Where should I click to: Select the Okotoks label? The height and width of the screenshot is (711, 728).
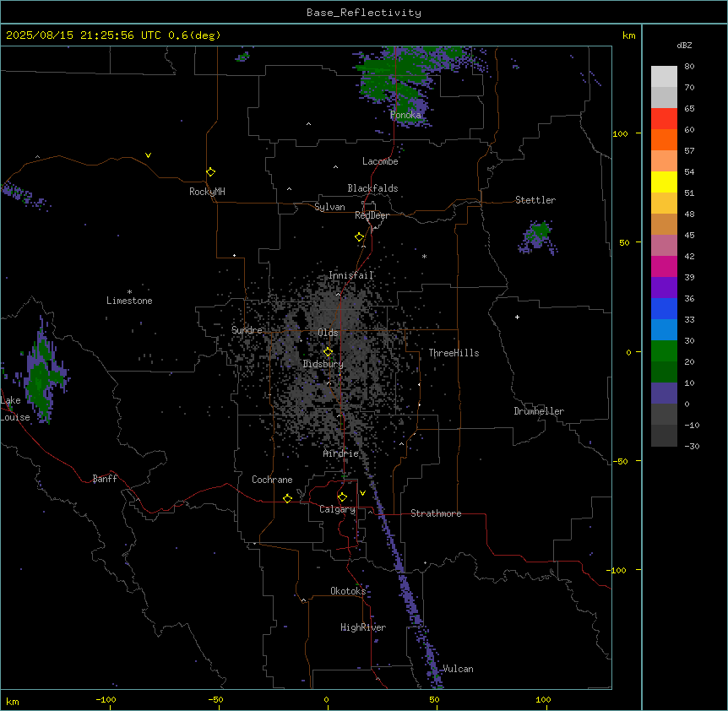348,591
